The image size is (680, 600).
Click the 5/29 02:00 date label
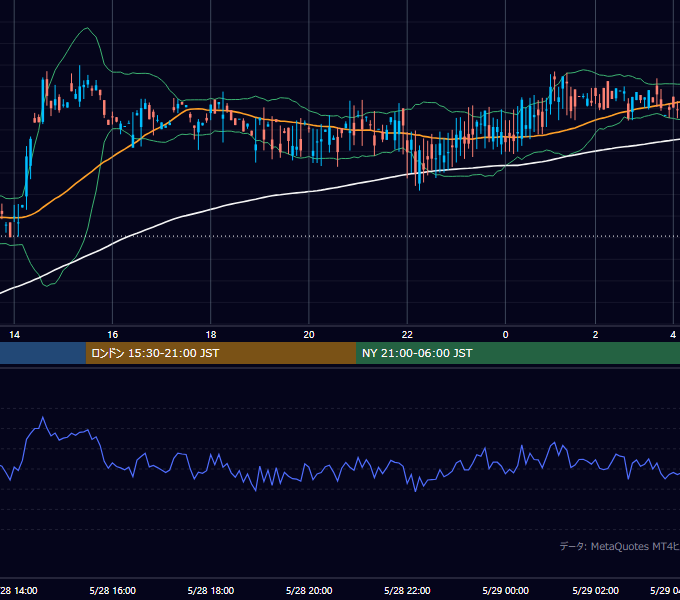(595, 590)
